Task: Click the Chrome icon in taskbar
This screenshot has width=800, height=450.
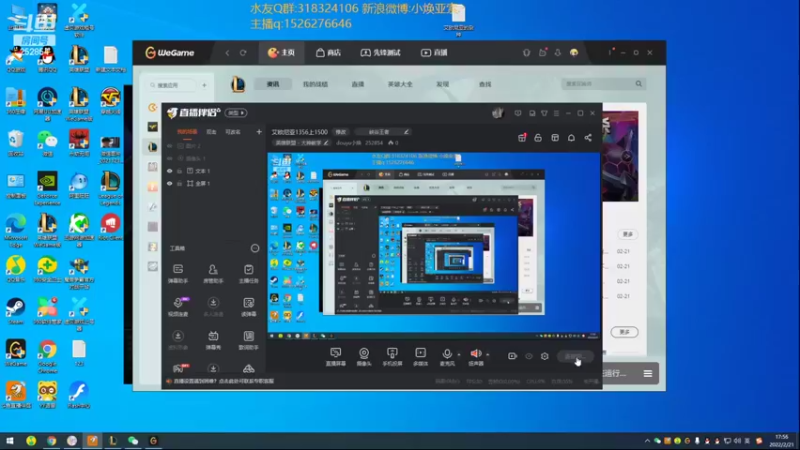Action: click(52, 441)
